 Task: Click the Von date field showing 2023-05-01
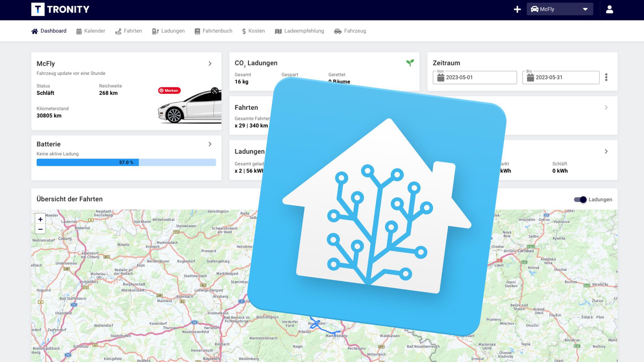click(x=475, y=77)
